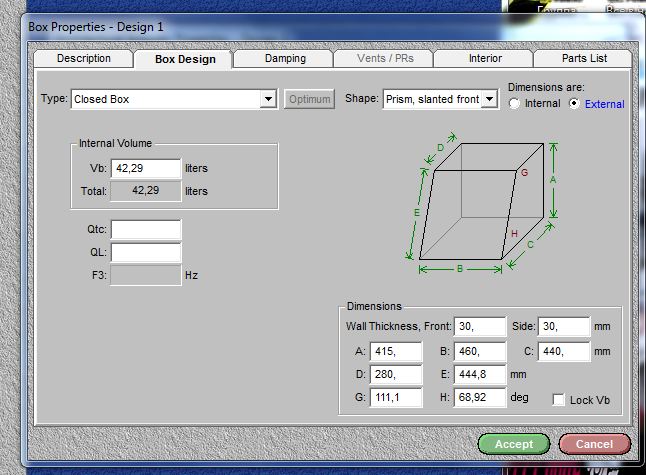The image size is (646, 475).
Task: Select the Internal dimensions radio button
Action: pyautogui.click(x=515, y=104)
